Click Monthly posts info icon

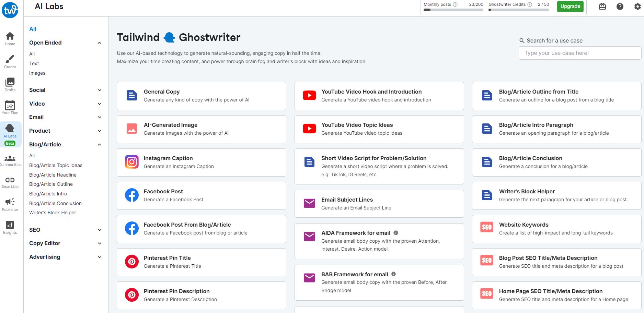coord(455,4)
